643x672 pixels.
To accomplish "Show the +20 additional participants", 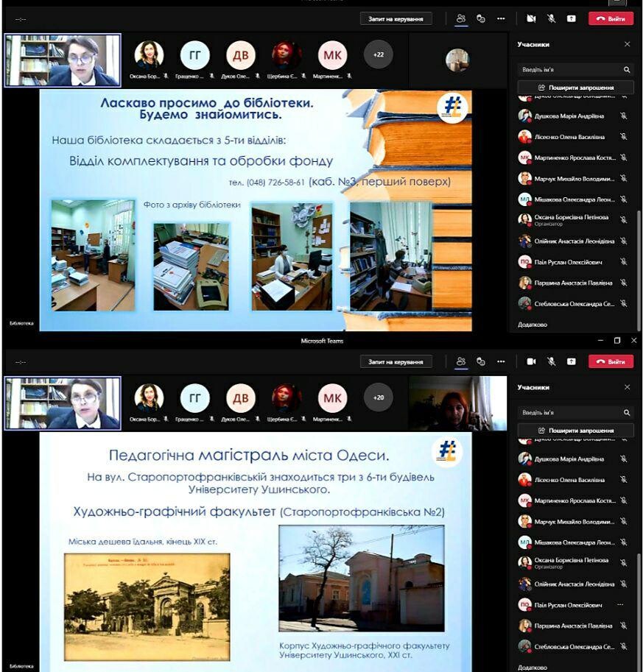I will click(379, 397).
